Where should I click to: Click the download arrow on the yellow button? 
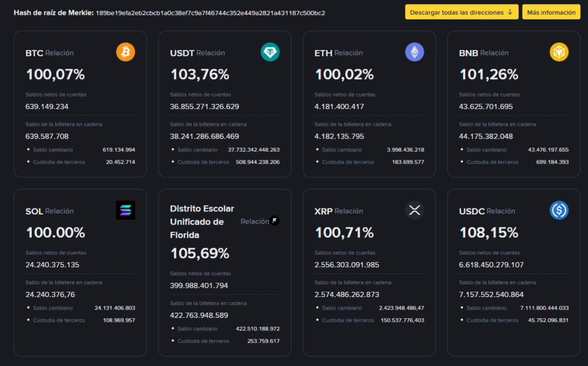510,11
